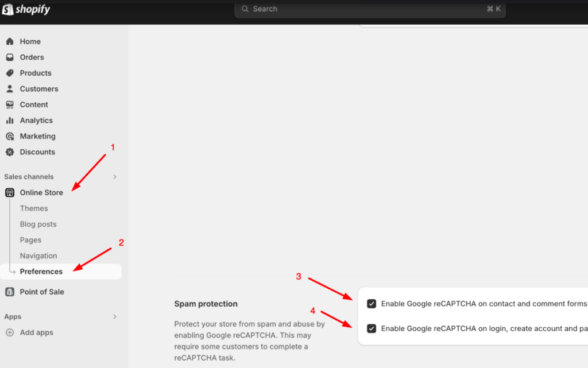Click the Content image icon
This screenshot has height=368, width=588.
point(10,104)
